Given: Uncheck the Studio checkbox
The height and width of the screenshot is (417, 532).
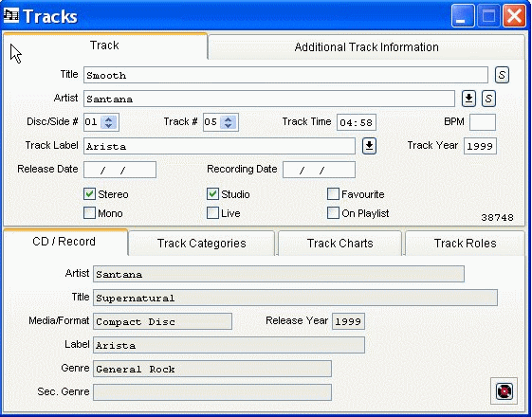Looking at the screenshot, I should [212, 194].
